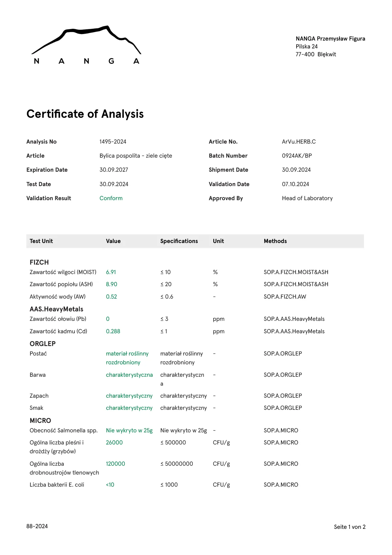Click the E. coli value "<10"
392x555 pixels.
(110, 485)
